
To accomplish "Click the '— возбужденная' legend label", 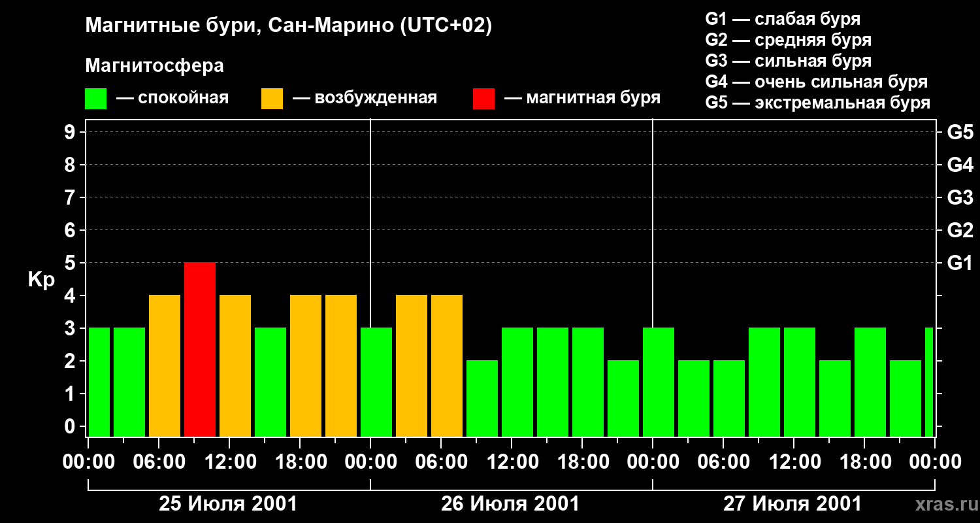I will click(x=365, y=98).
